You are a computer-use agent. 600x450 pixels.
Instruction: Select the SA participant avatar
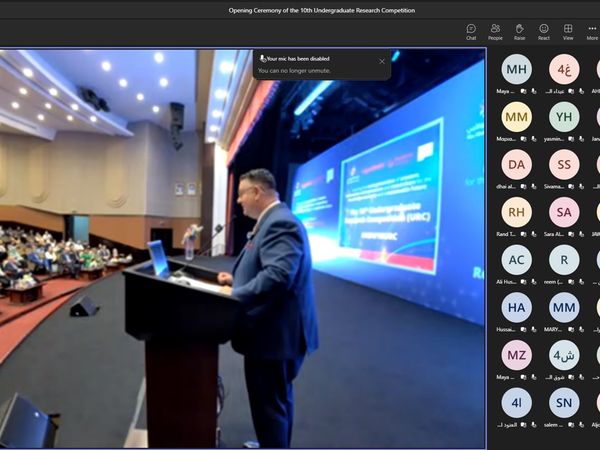click(x=564, y=212)
